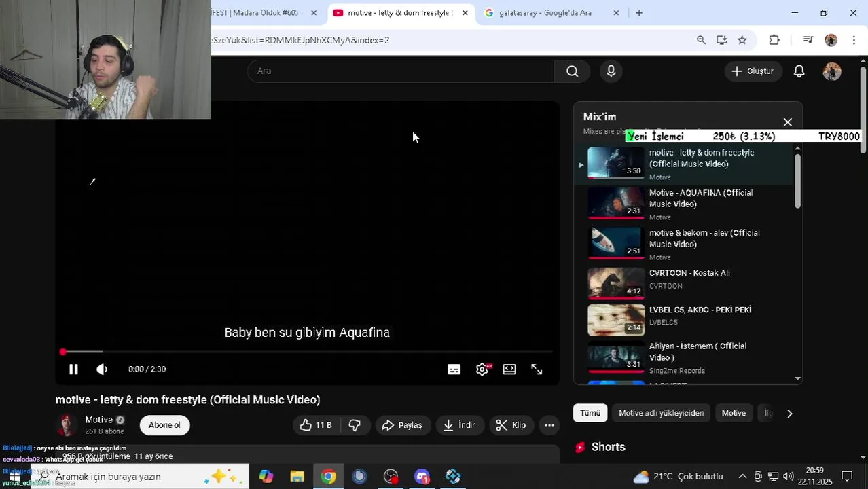Open the YouTube account avatar menu
This screenshot has height=489, width=868.
(832, 71)
